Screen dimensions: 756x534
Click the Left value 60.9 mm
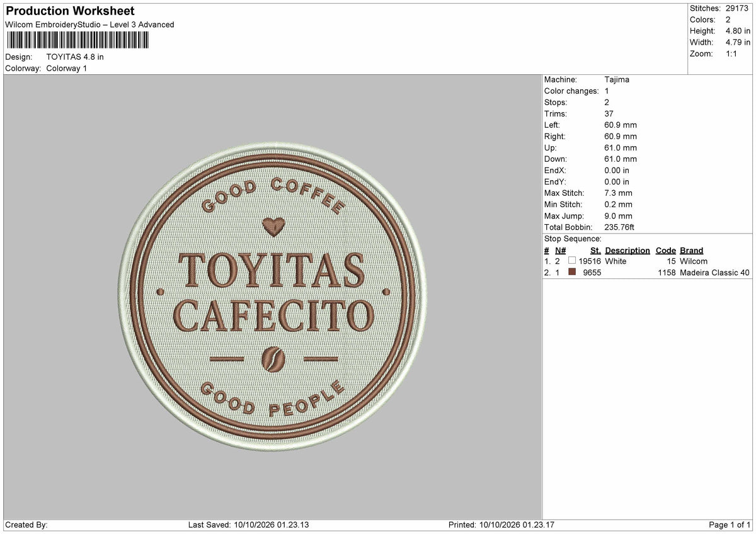coord(621,125)
